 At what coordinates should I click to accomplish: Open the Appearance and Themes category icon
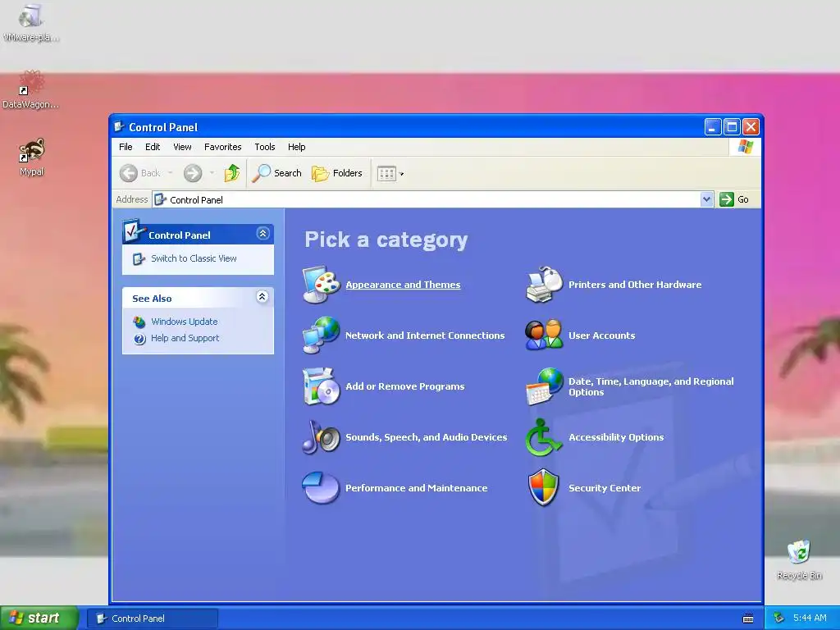coord(321,285)
